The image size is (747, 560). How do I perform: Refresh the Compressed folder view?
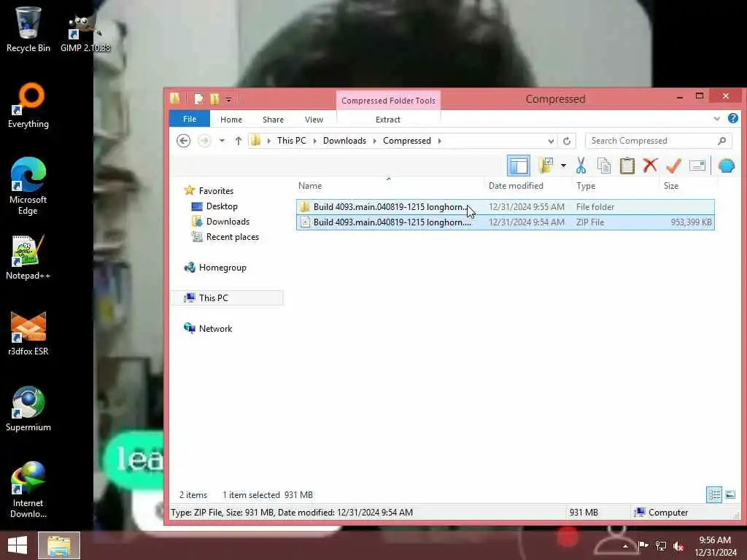[x=566, y=141]
